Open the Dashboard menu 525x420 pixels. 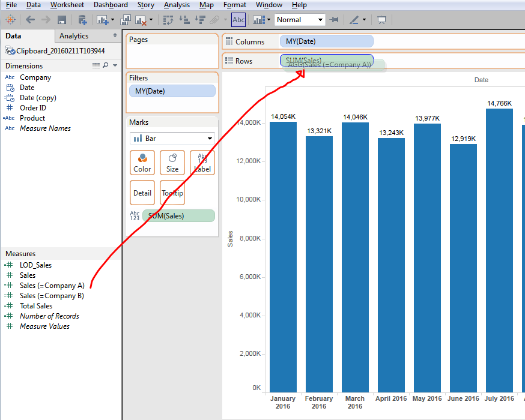pos(111,5)
